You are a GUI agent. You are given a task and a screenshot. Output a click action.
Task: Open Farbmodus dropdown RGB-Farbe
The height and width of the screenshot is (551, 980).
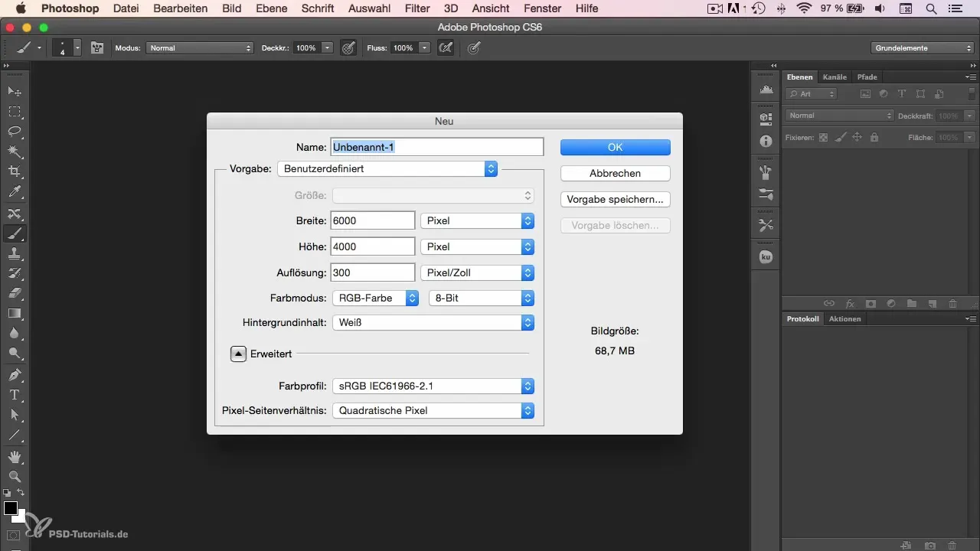pyautogui.click(x=375, y=298)
